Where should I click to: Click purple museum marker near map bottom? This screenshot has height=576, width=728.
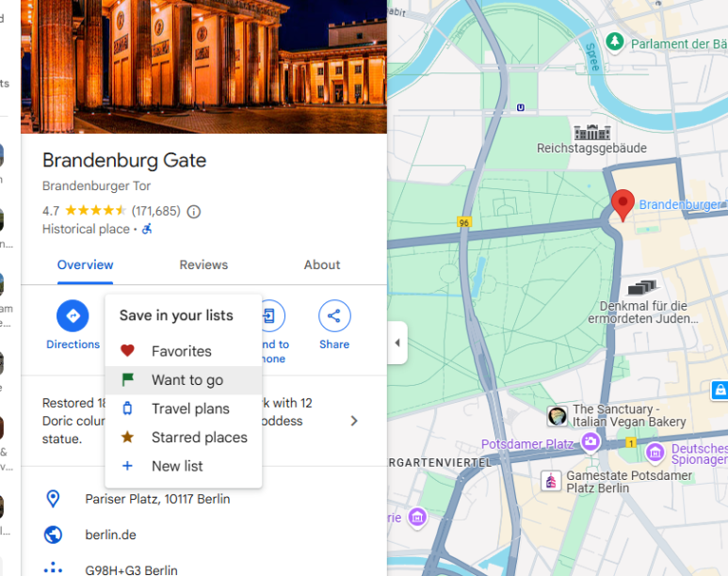(417, 517)
